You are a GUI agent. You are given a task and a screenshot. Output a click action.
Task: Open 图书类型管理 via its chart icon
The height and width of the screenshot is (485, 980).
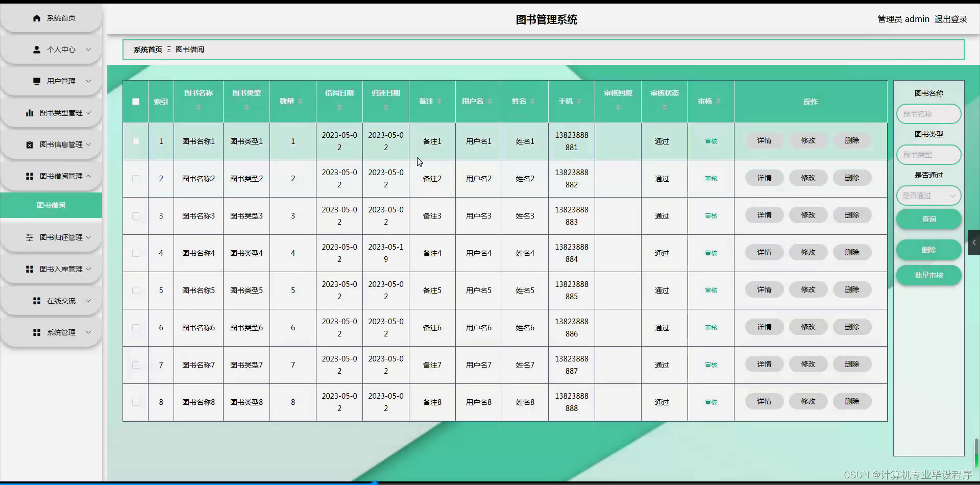coord(29,112)
